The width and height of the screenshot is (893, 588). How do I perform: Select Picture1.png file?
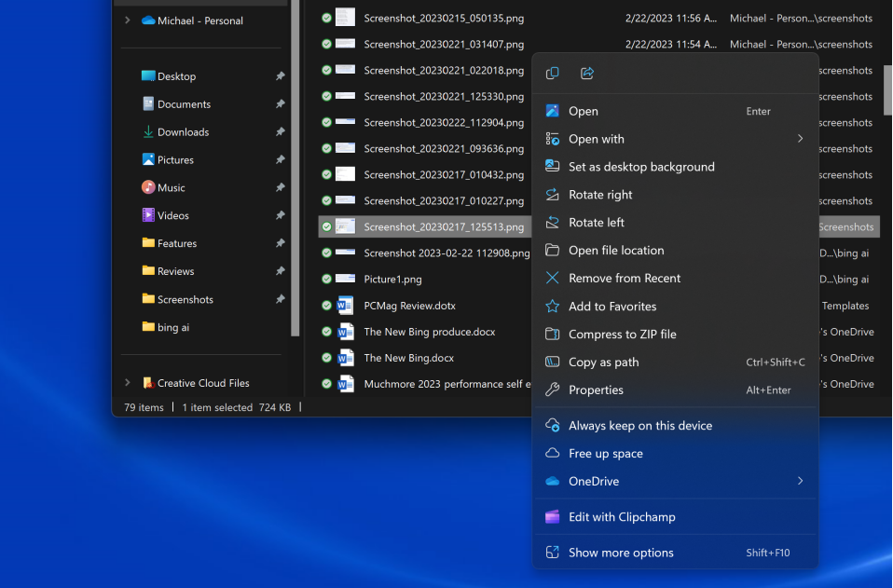pyautogui.click(x=392, y=279)
